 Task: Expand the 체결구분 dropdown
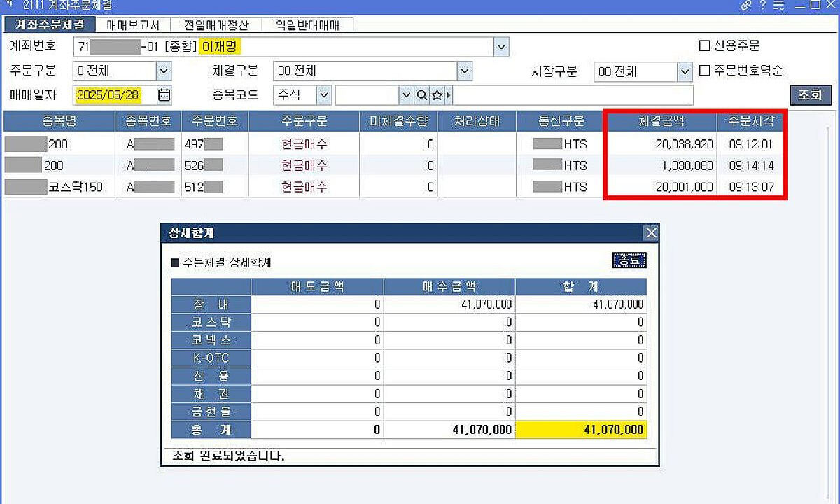[x=465, y=71]
